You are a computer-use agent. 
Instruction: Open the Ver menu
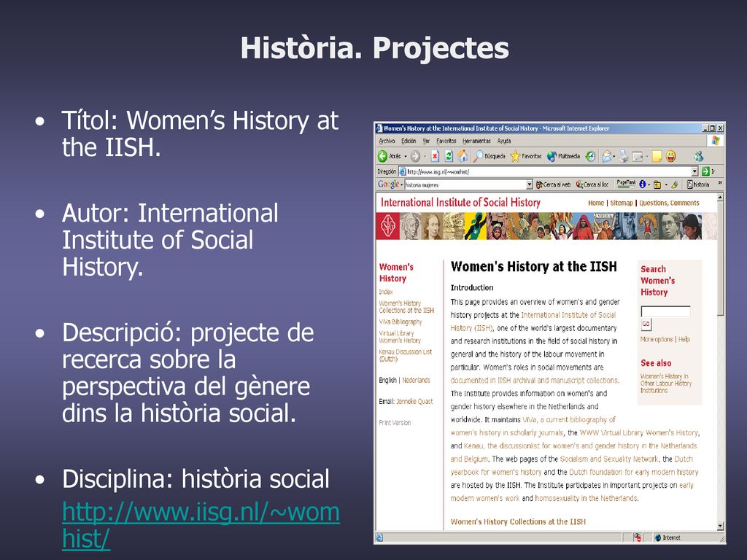426,141
